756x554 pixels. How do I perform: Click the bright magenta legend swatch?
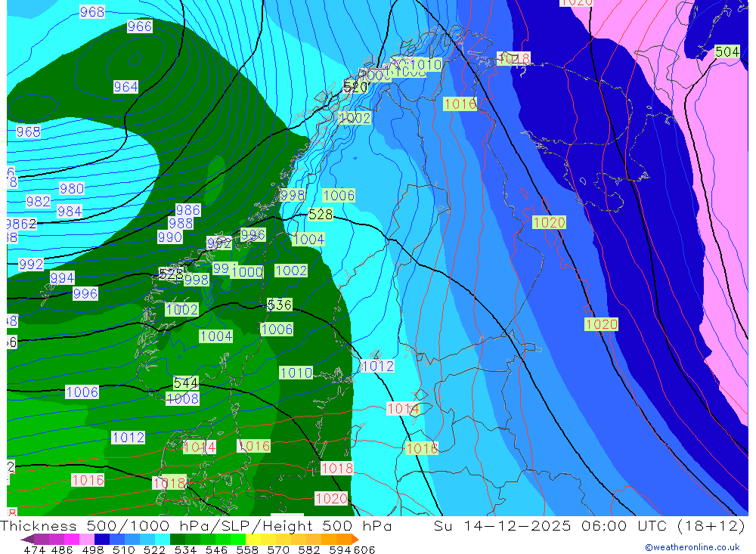coord(72,539)
